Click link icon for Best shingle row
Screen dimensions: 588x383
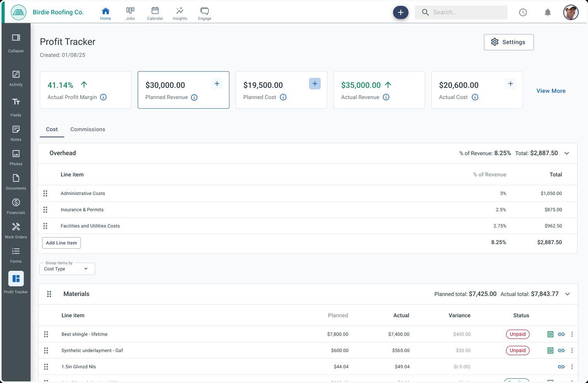[x=561, y=334]
